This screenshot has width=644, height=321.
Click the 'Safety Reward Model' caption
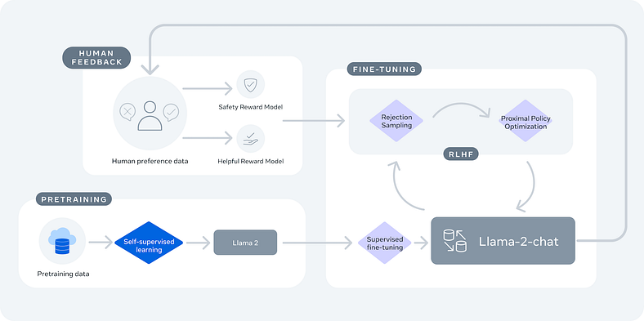coord(251,107)
